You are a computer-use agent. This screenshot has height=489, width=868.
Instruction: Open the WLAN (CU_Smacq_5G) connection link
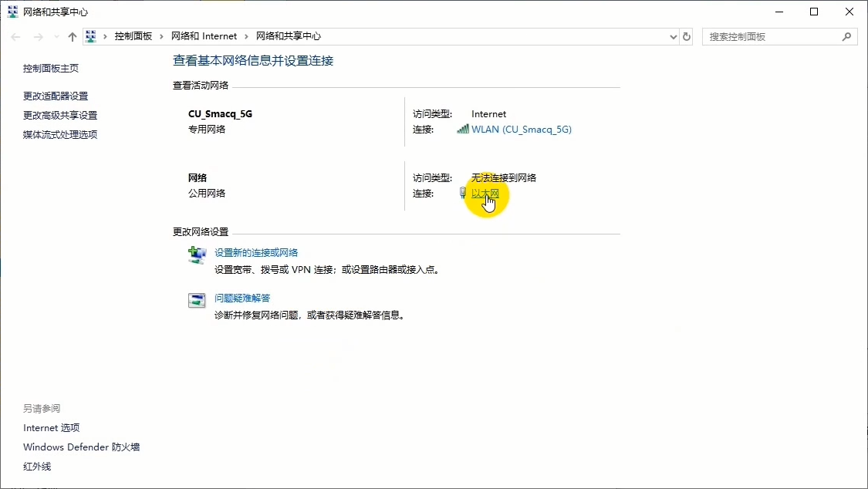click(x=521, y=129)
